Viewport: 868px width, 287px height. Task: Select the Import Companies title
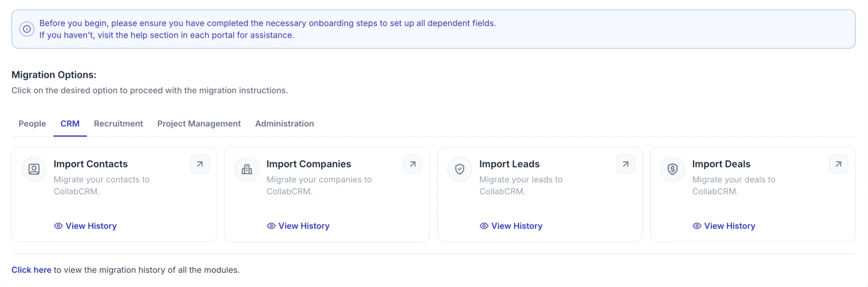309,164
